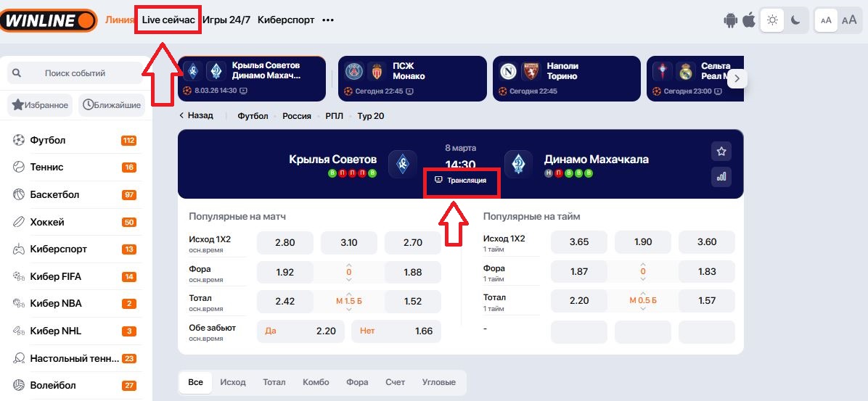Screen dimensions: 868x401
Task: Click the Winline logo
Action: tap(49, 20)
